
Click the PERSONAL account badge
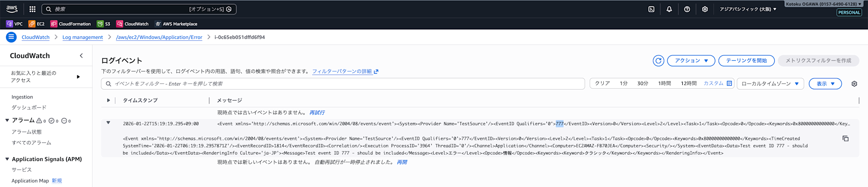coord(849,13)
